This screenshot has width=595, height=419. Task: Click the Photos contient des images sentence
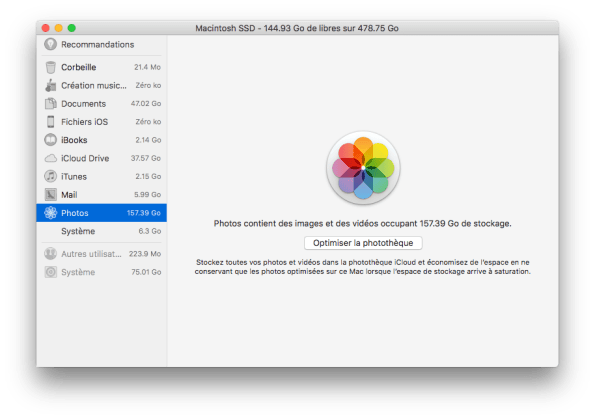click(362, 224)
